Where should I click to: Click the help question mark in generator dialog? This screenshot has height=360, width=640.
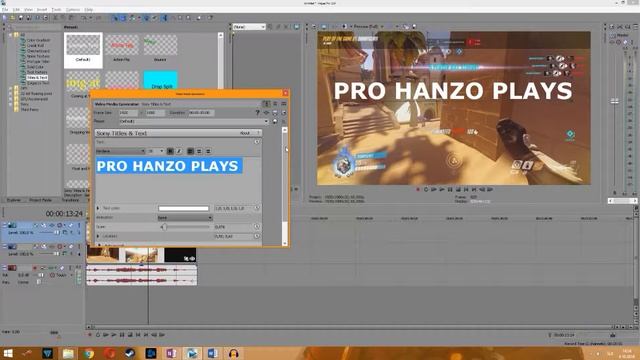pos(257,113)
